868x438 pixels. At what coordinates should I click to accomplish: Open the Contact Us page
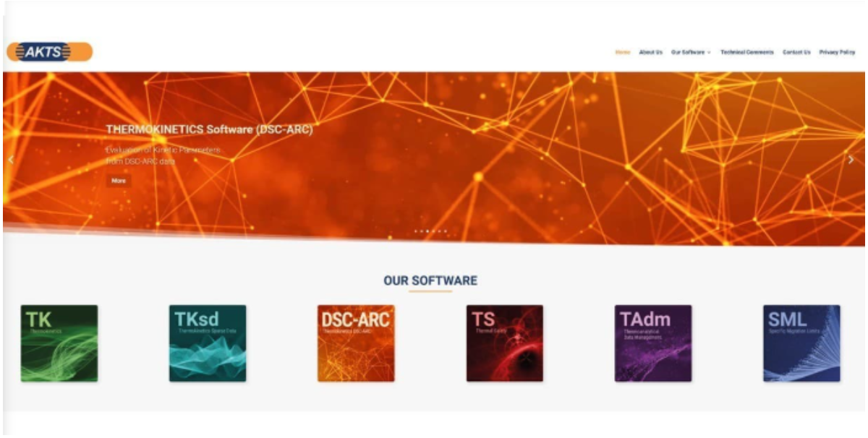[x=796, y=53]
